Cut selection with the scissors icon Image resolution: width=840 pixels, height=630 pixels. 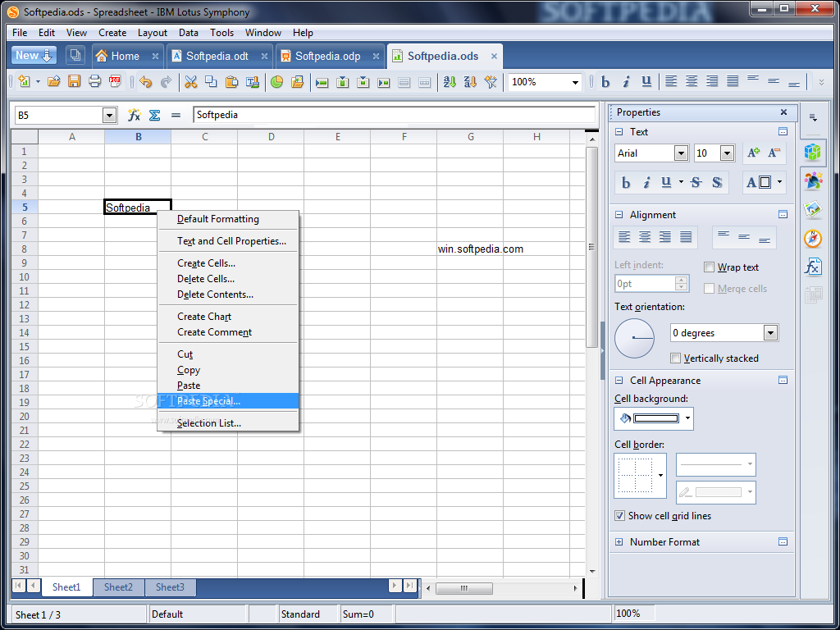click(190, 81)
